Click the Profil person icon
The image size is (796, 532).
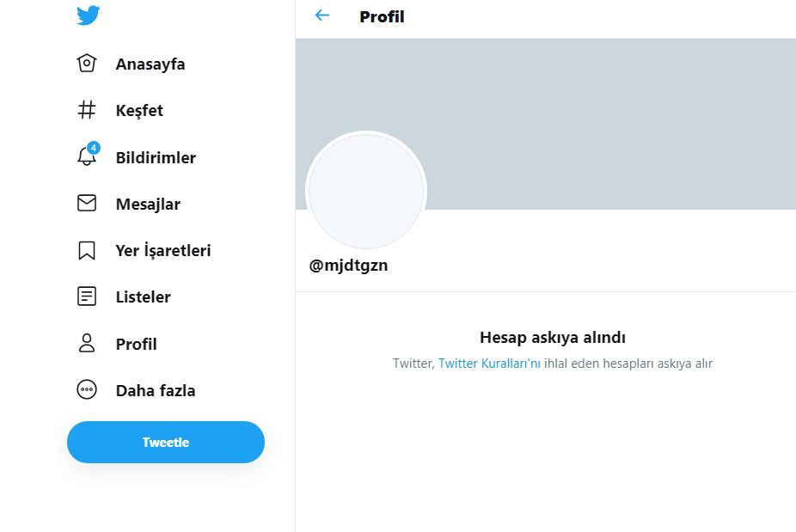pyautogui.click(x=87, y=344)
